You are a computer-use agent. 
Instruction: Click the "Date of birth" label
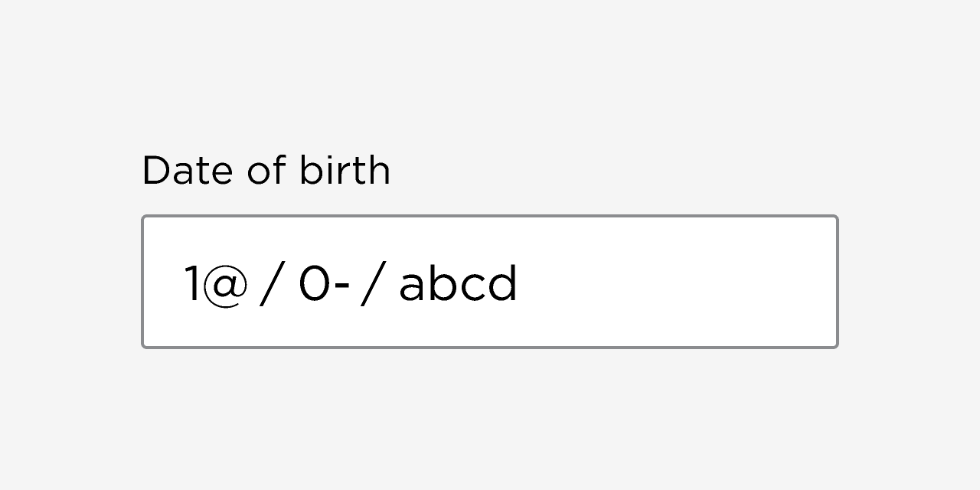tap(266, 170)
